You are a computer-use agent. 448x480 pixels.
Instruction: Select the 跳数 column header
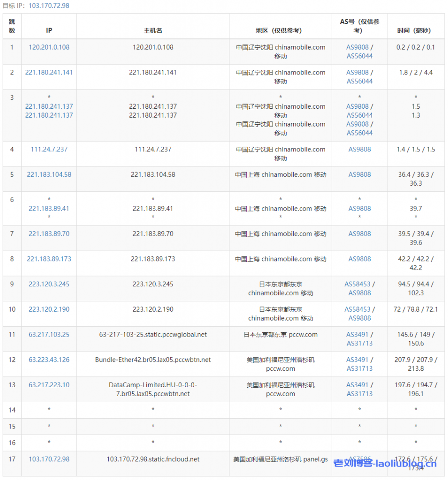coord(12,26)
